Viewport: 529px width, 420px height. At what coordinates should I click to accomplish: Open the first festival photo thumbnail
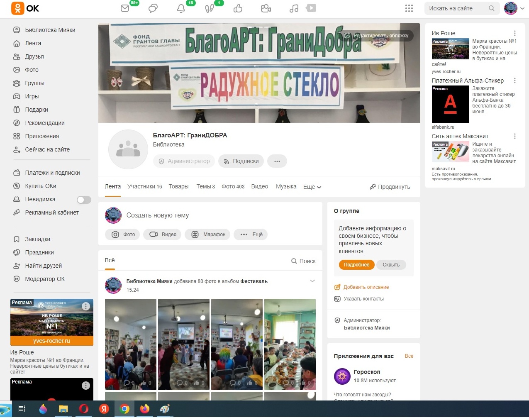click(x=130, y=344)
